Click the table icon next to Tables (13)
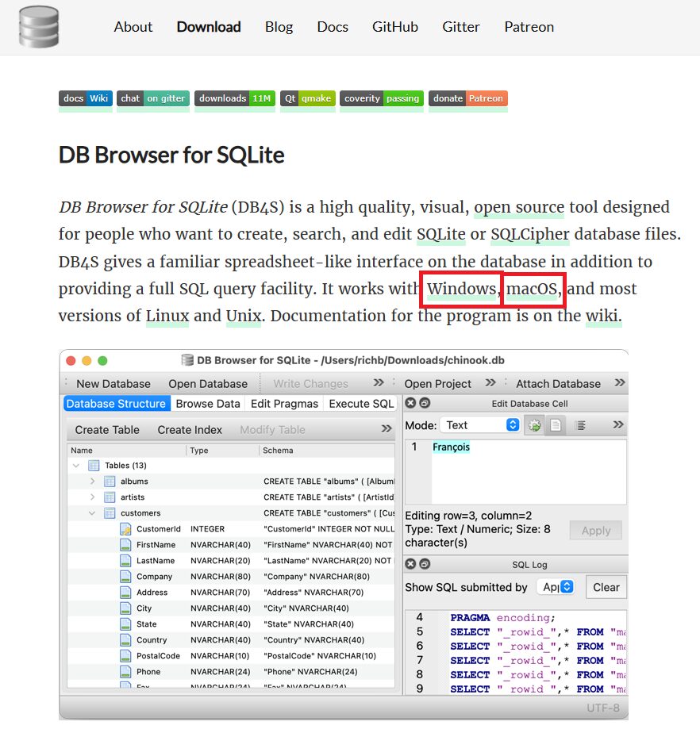This screenshot has width=700, height=733. pos(94,465)
